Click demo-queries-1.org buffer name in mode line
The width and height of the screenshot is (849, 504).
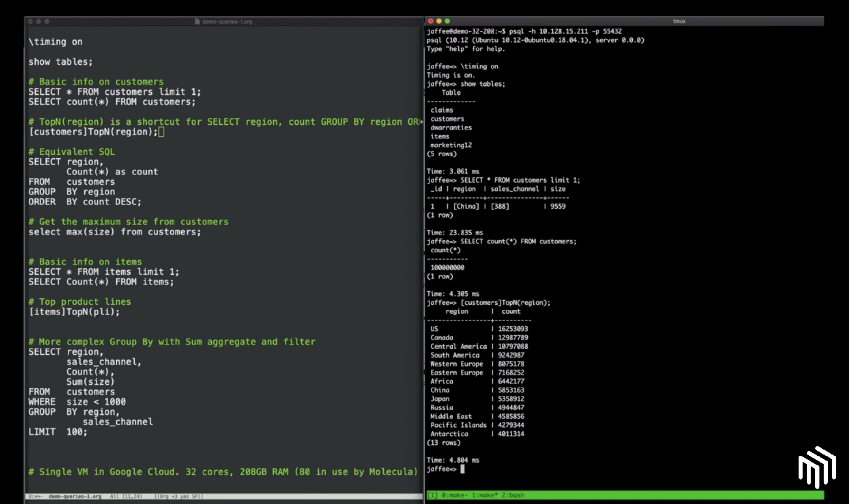[75, 496]
